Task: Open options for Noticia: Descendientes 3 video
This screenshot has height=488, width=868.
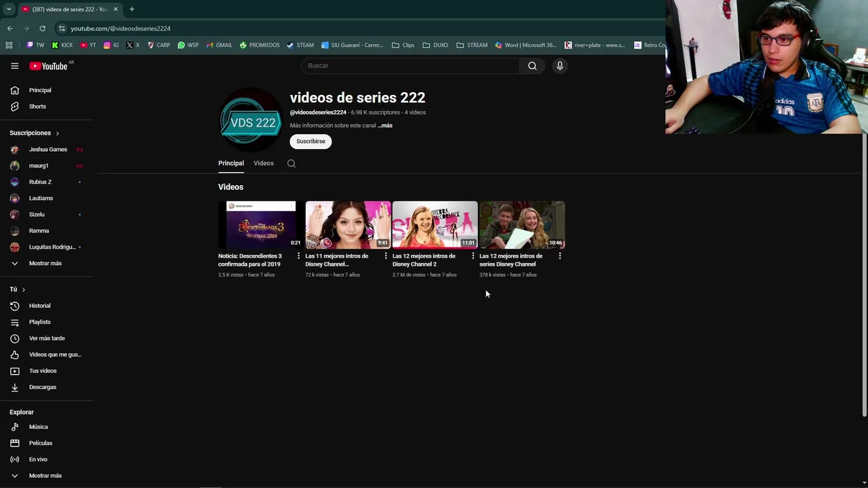Action: (298, 256)
